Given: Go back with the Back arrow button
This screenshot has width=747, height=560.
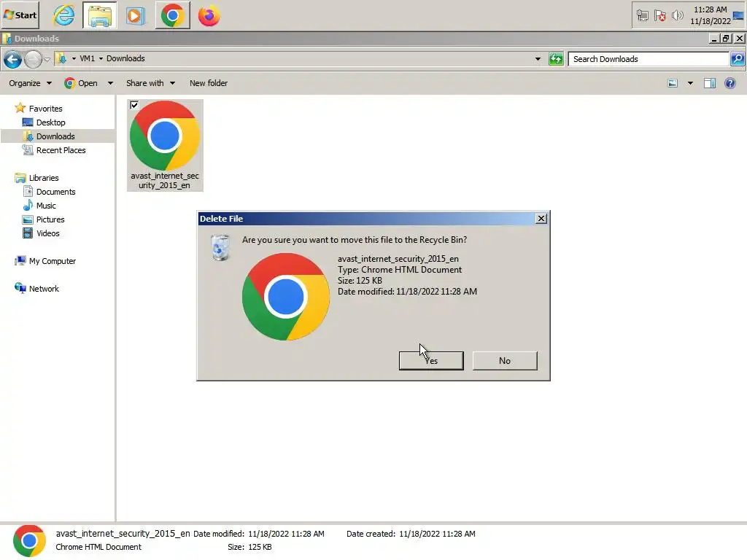Looking at the screenshot, I should click(x=13, y=60).
